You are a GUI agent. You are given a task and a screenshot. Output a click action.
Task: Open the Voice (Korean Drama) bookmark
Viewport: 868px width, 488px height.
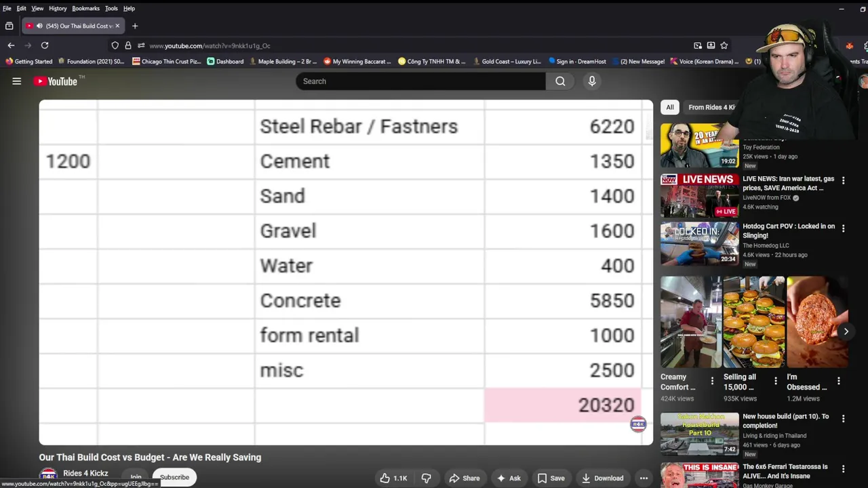[x=704, y=62]
